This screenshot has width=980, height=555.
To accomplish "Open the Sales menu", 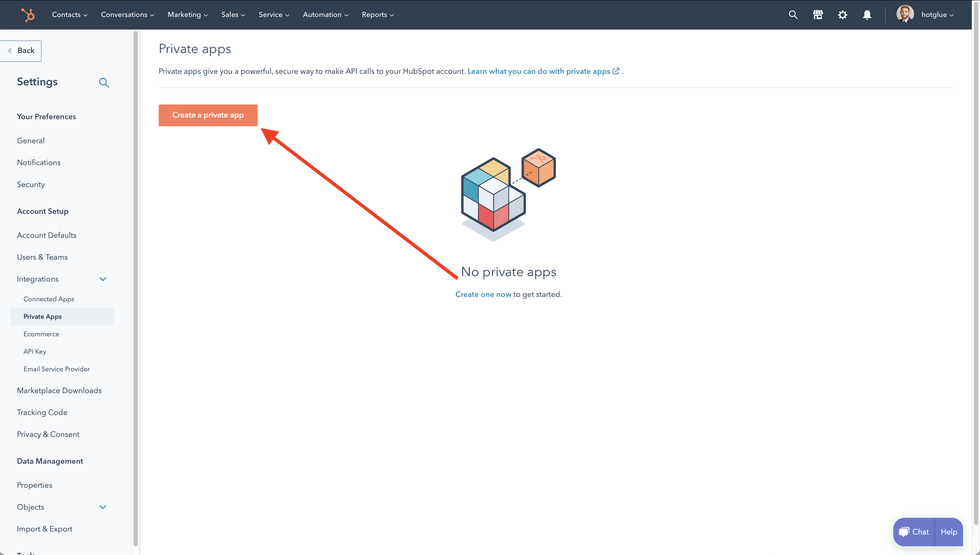I will click(233, 15).
